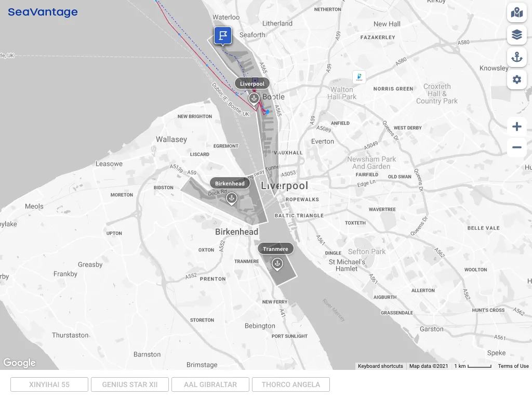532x399 pixels.
Task: Click the Liverpool port anchor pin
Action: coord(254,98)
